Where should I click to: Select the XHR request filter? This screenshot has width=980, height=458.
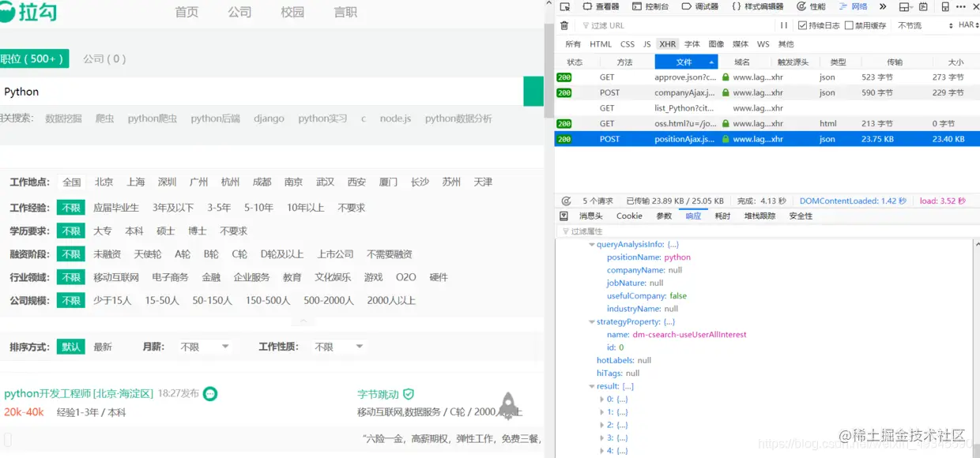pos(668,44)
